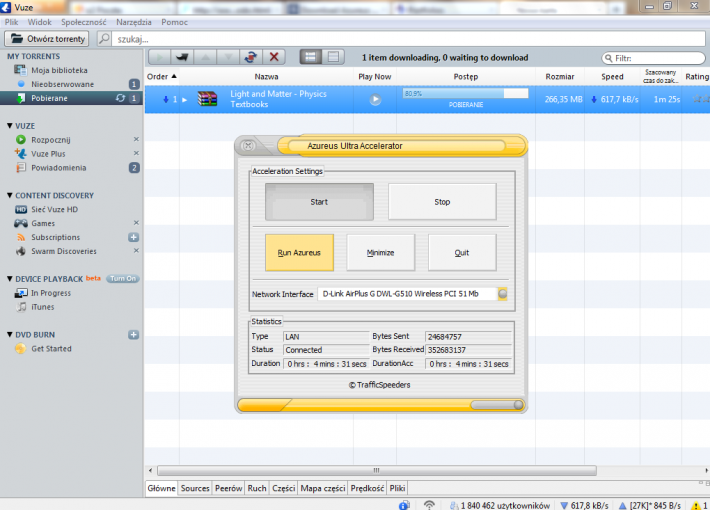This screenshot has height=510, width=710.
Task: Open the Widok menu
Action: (39, 22)
